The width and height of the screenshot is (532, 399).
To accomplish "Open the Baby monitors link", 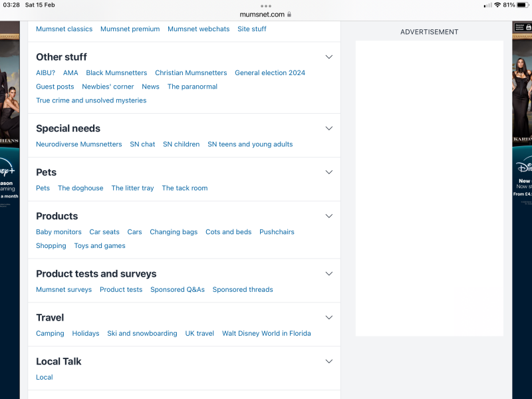I will 59,232.
